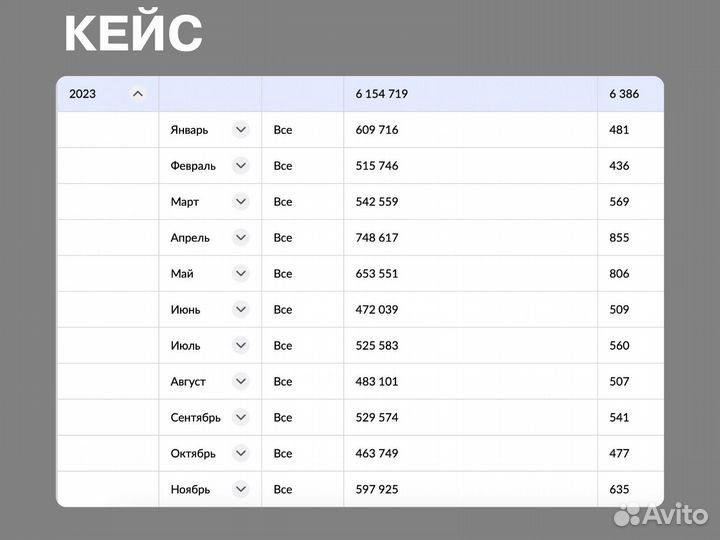Expand the Август row chevron

pyautogui.click(x=240, y=382)
